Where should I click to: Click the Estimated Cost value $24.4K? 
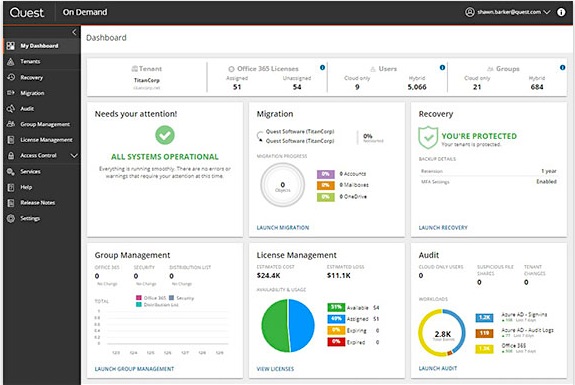(268, 275)
